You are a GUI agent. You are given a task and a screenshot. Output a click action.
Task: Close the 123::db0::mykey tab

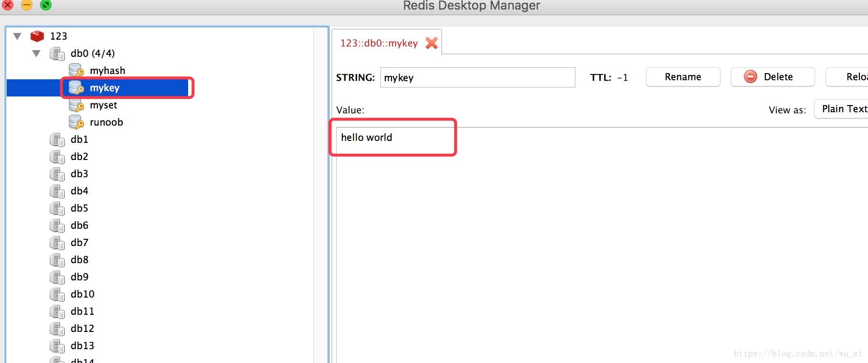tap(432, 43)
